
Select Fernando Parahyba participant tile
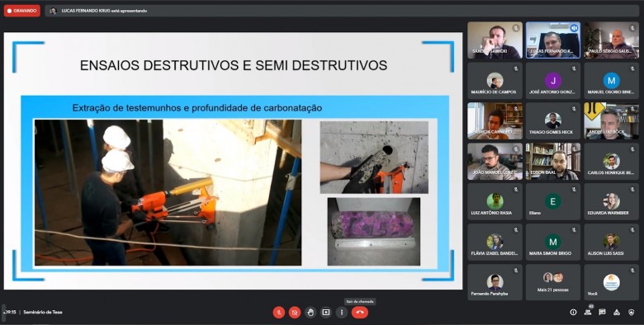point(495,282)
